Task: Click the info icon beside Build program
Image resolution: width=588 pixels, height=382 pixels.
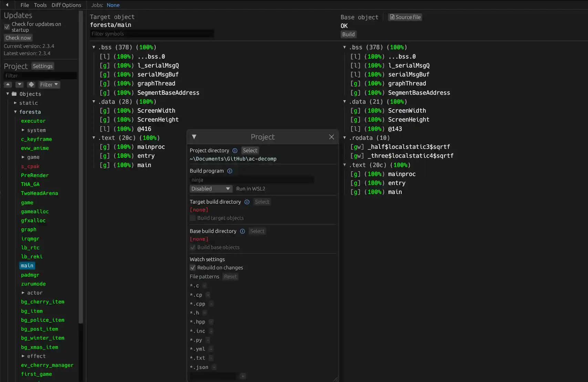Action: [x=230, y=171]
